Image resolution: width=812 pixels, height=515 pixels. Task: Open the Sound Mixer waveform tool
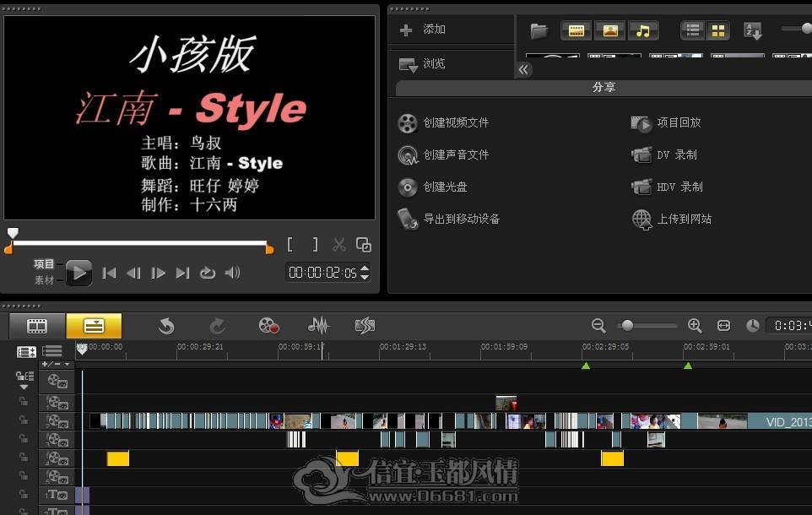tap(318, 326)
